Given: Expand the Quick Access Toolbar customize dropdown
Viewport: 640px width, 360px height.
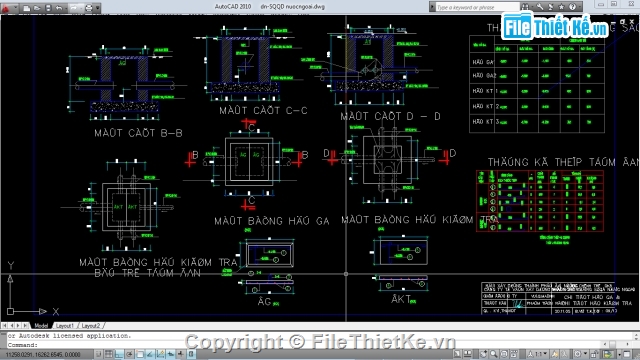Looking at the screenshot, I should coord(98,7).
